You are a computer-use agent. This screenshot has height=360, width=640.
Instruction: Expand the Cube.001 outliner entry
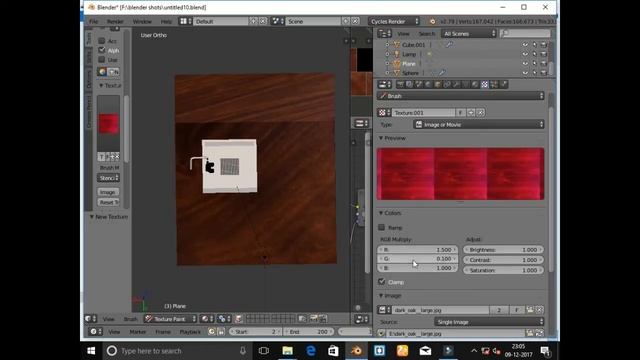click(387, 44)
